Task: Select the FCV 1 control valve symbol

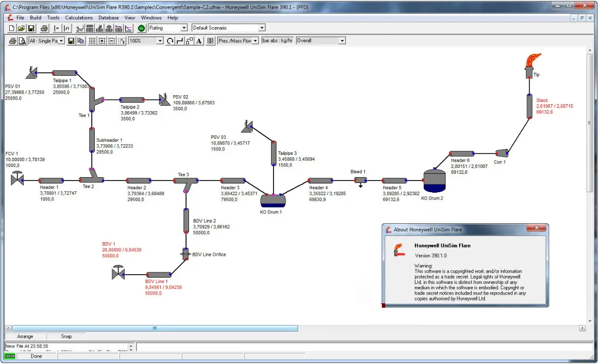Action: coord(17,178)
